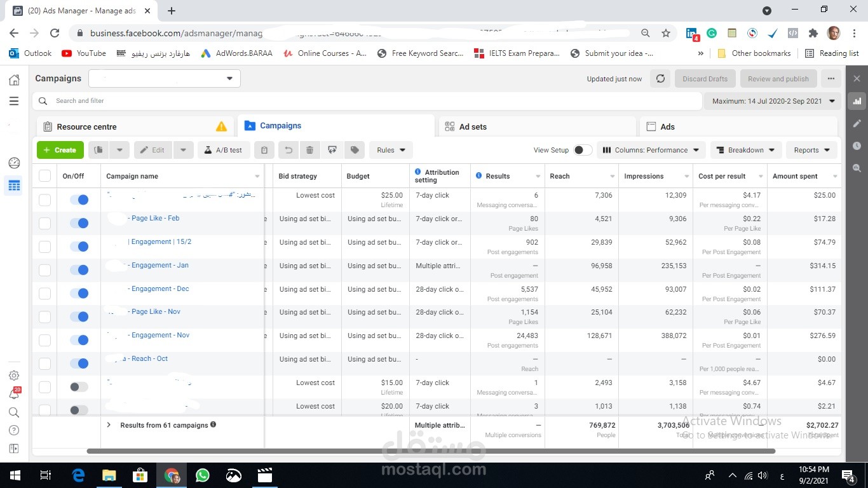Select the campaigns table grid icon
Screen dimensions: 868x488
click(x=14, y=186)
